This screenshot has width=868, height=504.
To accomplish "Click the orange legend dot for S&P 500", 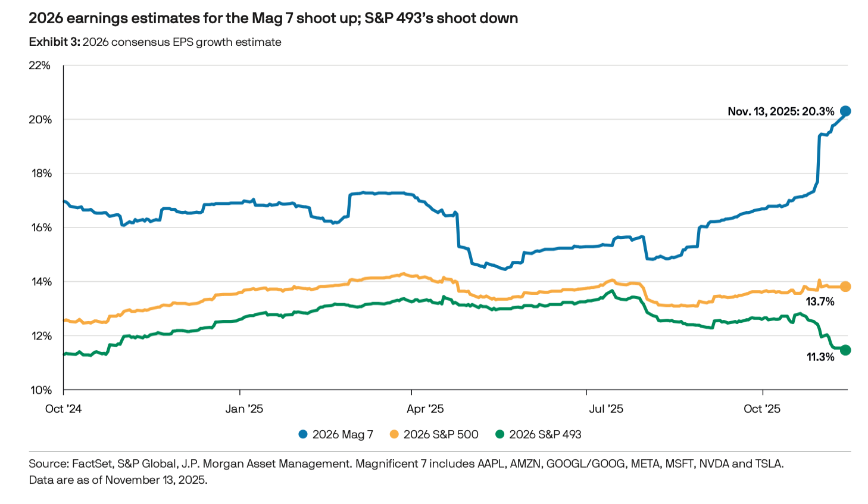I will [394, 434].
